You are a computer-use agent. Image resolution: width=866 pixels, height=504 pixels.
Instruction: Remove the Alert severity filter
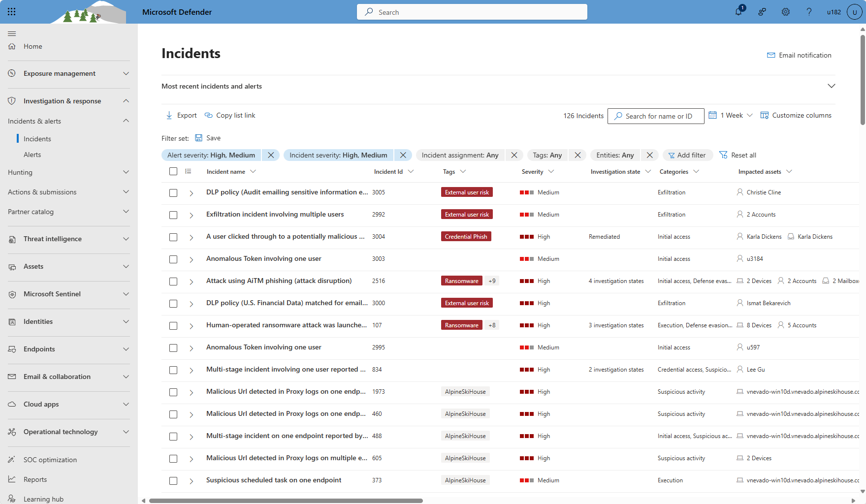(271, 155)
